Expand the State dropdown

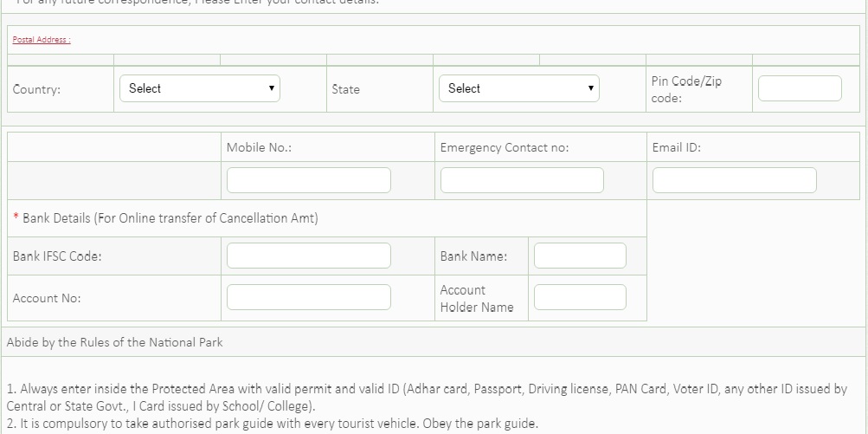tap(518, 88)
